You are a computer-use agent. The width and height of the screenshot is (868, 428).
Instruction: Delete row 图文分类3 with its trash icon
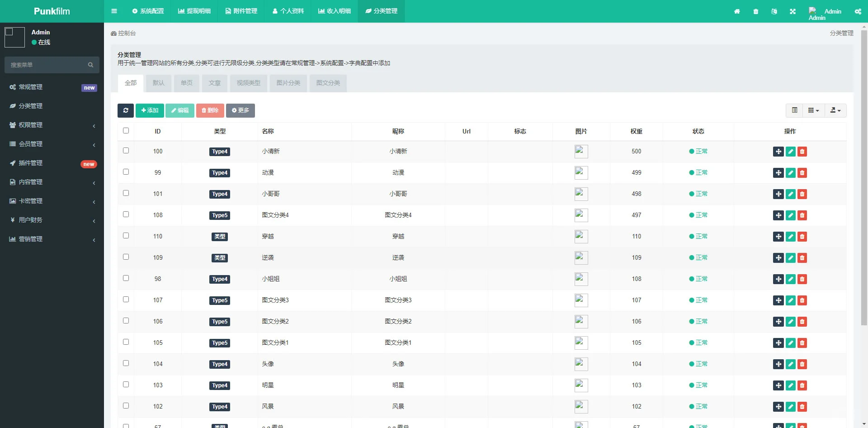(x=802, y=300)
